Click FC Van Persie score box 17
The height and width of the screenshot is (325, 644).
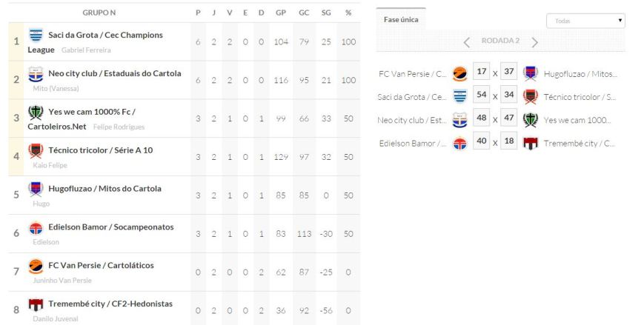481,73
